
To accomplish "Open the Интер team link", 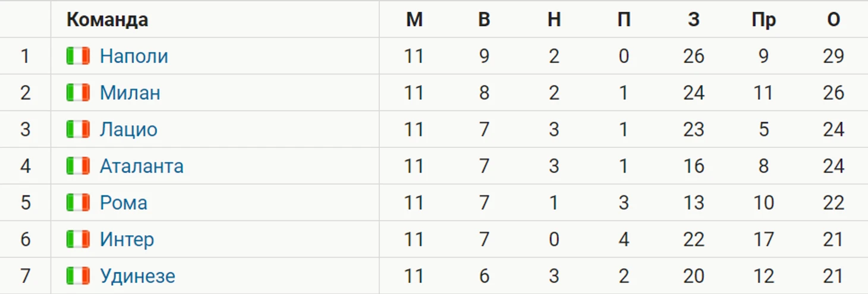I will [127, 239].
